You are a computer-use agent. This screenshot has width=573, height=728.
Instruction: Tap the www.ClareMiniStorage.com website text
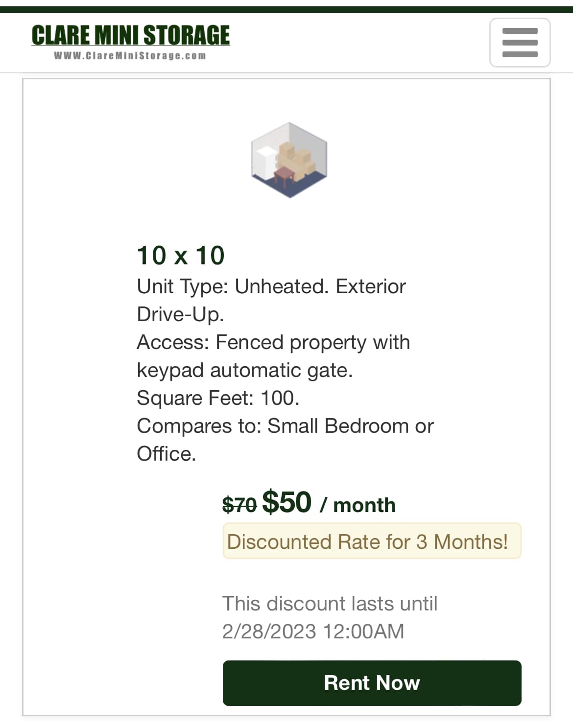(130, 56)
